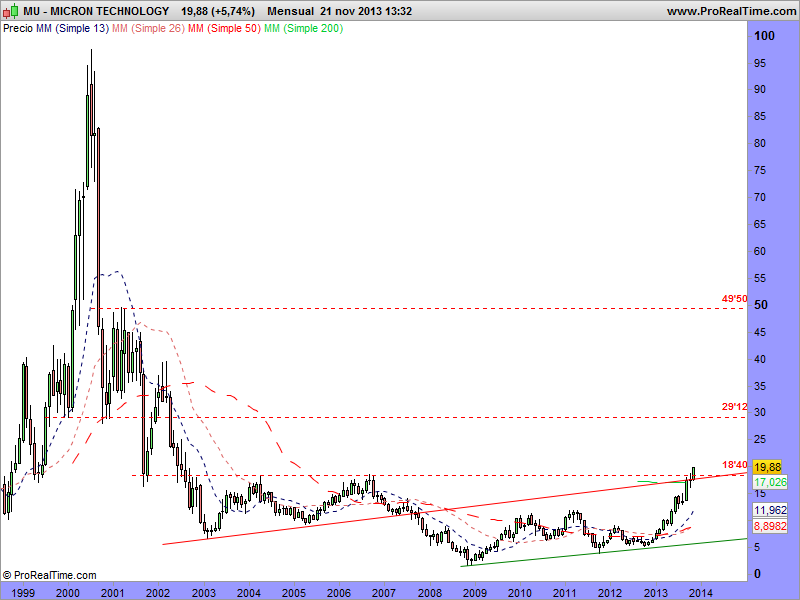Click the 35 value on price axis
This screenshot has width=800, height=600.
click(x=760, y=386)
